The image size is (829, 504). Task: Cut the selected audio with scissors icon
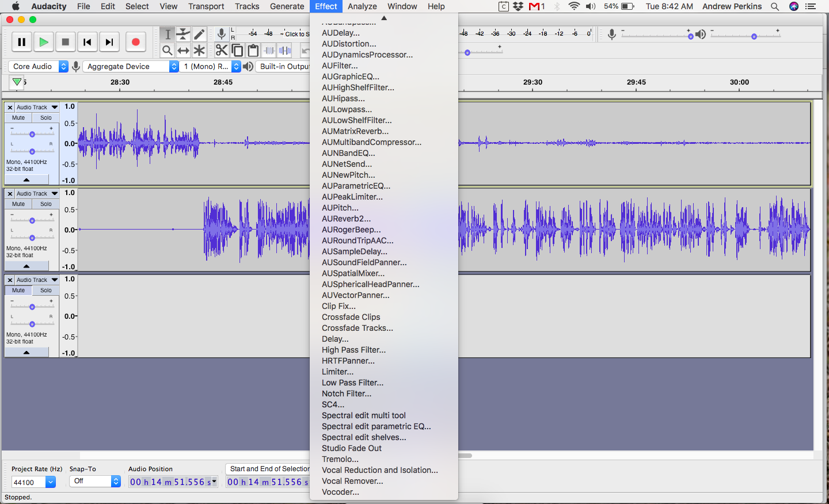(x=222, y=50)
